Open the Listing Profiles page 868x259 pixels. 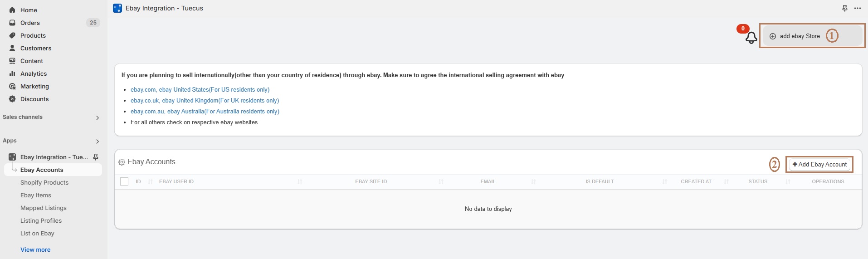[x=41, y=220]
